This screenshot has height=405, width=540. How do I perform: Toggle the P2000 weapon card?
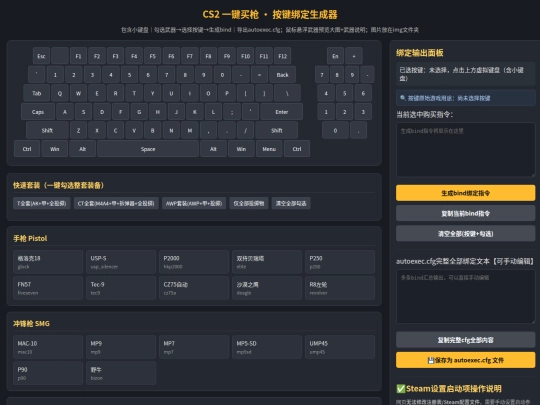(194, 262)
